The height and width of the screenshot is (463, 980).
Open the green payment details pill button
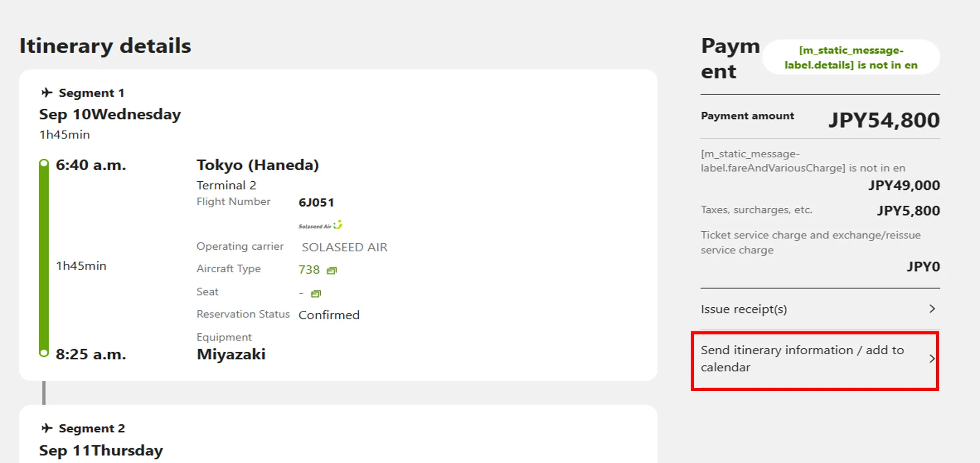pos(850,58)
